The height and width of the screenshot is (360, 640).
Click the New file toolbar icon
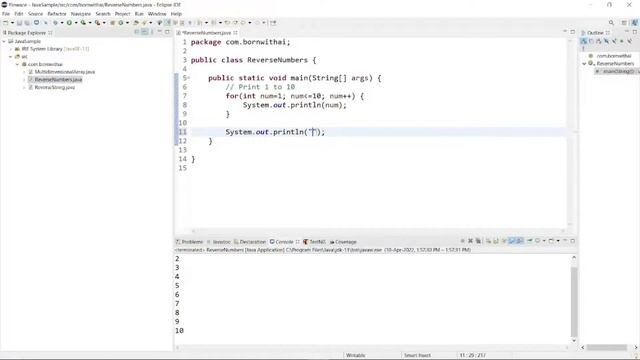click(x=6, y=23)
